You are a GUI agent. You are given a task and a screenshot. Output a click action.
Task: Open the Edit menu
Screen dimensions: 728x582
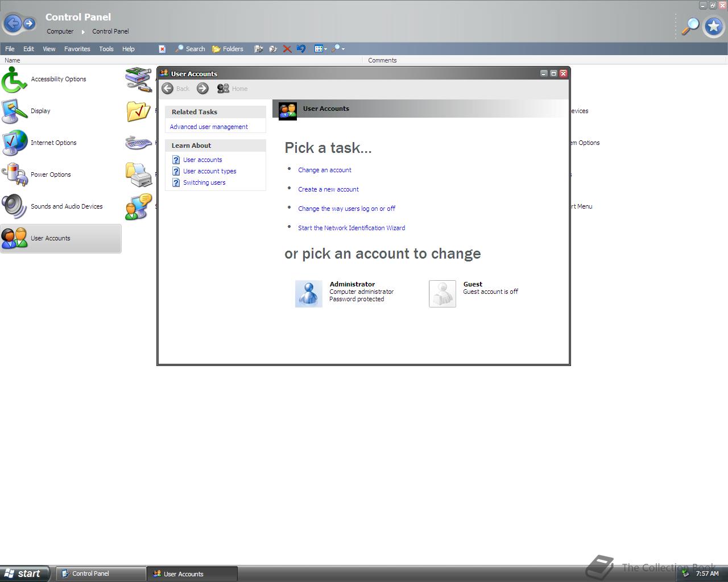click(28, 49)
